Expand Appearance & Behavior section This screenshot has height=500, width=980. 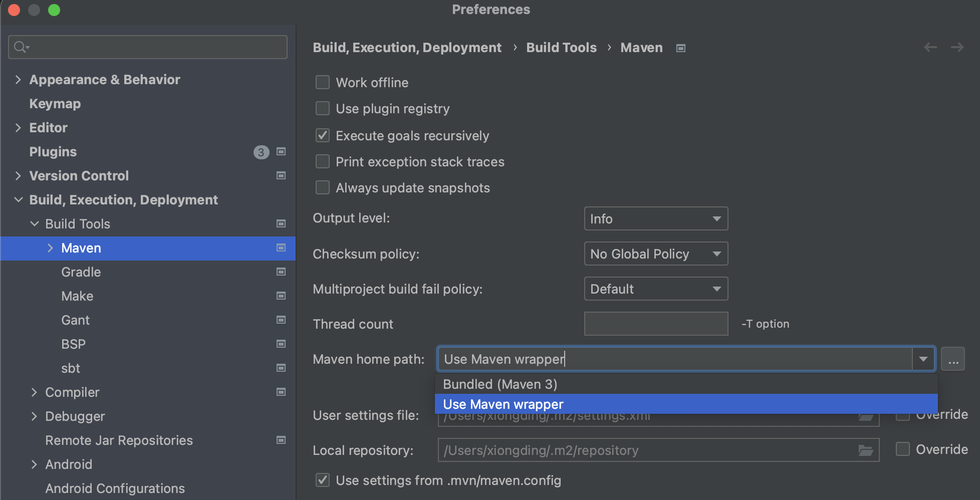click(x=18, y=80)
